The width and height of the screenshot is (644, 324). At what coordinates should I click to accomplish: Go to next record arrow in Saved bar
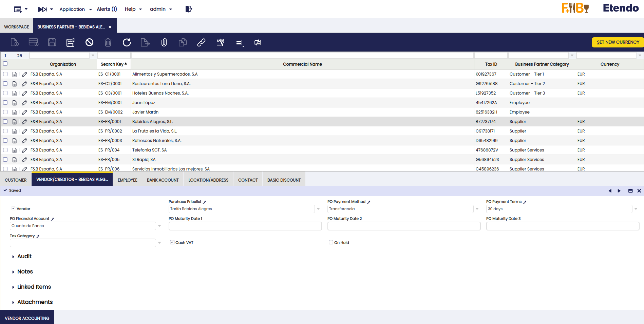619,191
